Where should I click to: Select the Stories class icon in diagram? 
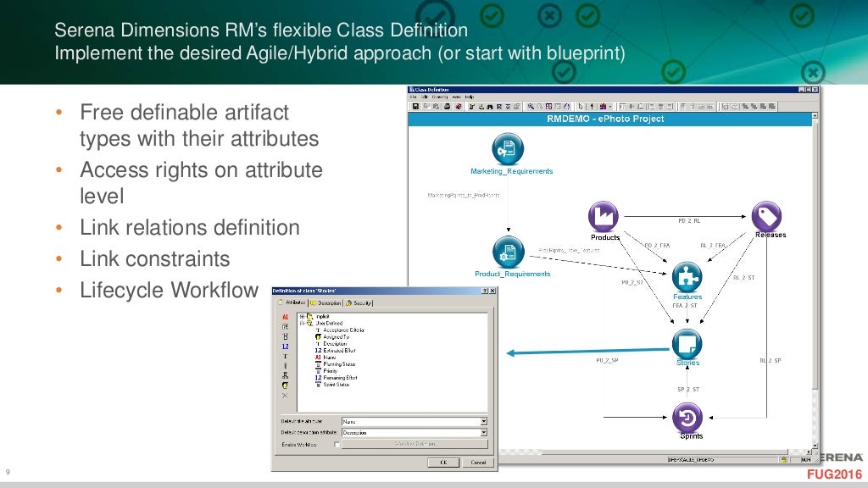(x=687, y=344)
